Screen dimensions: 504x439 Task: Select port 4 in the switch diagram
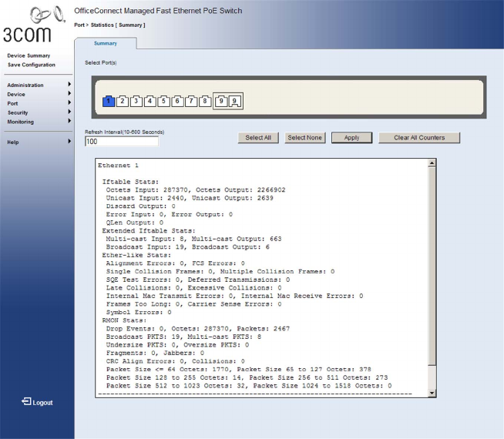150,101
